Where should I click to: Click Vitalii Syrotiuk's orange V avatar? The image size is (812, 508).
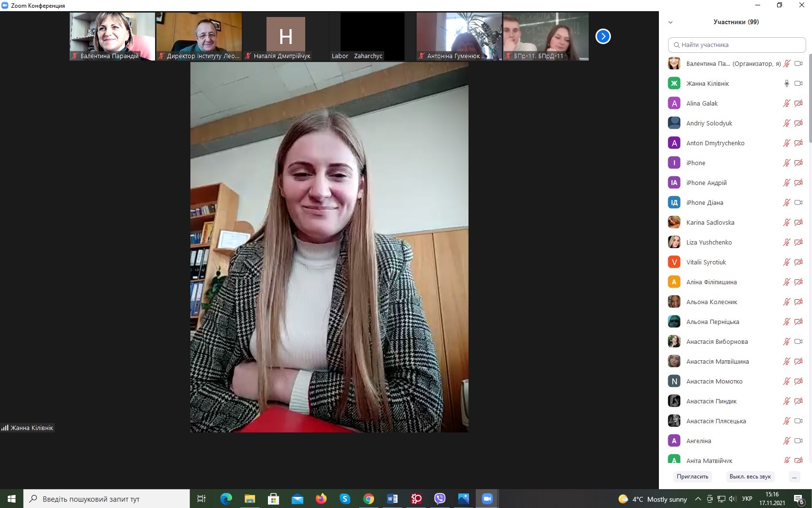pos(674,262)
